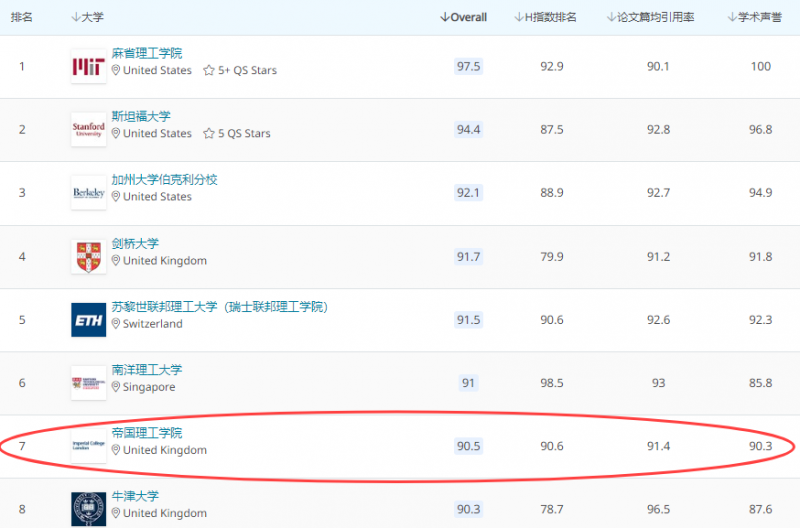Click the Switzerland location text
This screenshot has width=800, height=528.
(153, 324)
